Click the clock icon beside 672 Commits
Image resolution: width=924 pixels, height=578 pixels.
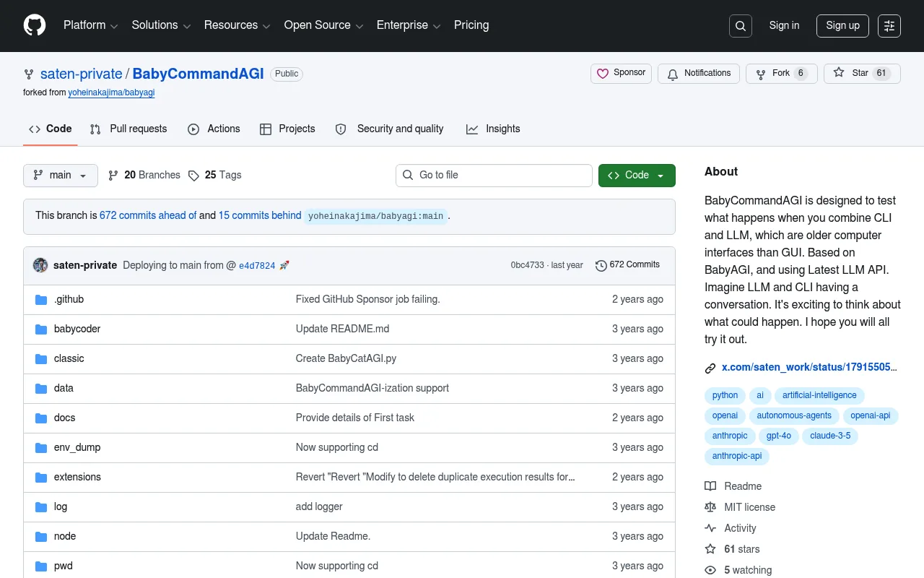click(601, 265)
